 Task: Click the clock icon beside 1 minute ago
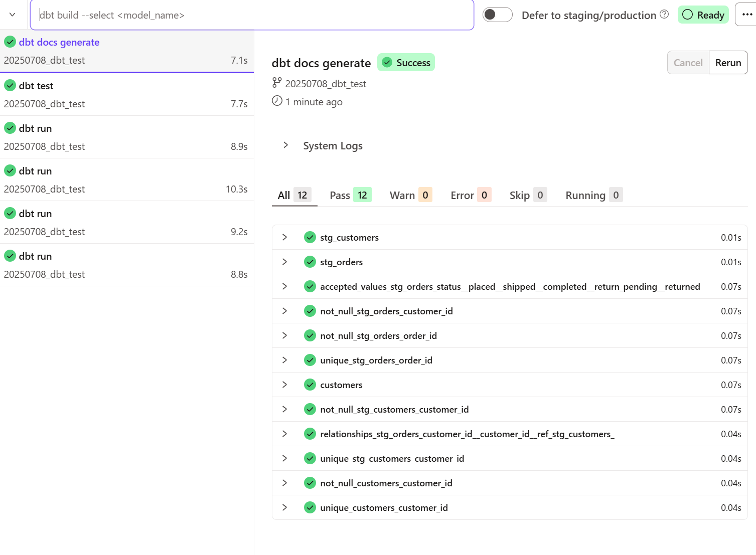pos(277,101)
